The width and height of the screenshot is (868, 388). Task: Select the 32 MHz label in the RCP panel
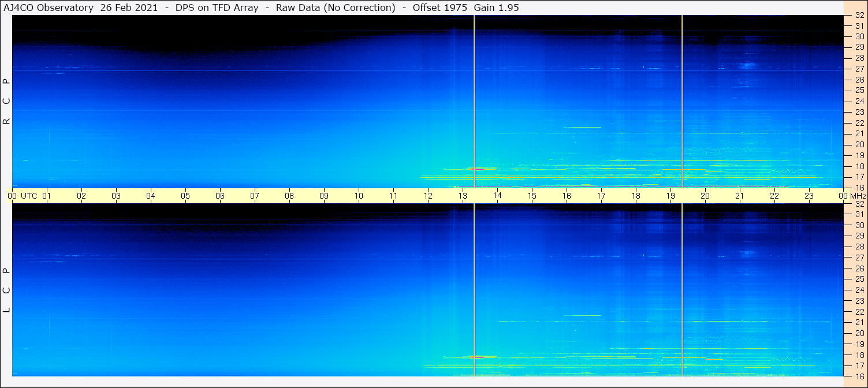[x=859, y=16]
